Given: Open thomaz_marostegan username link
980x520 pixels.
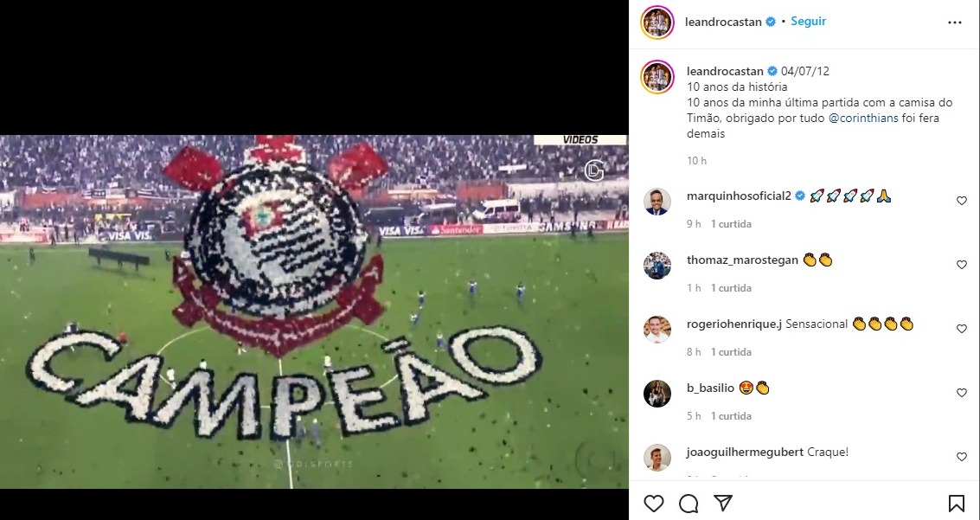Looking at the screenshot, I should (742, 260).
